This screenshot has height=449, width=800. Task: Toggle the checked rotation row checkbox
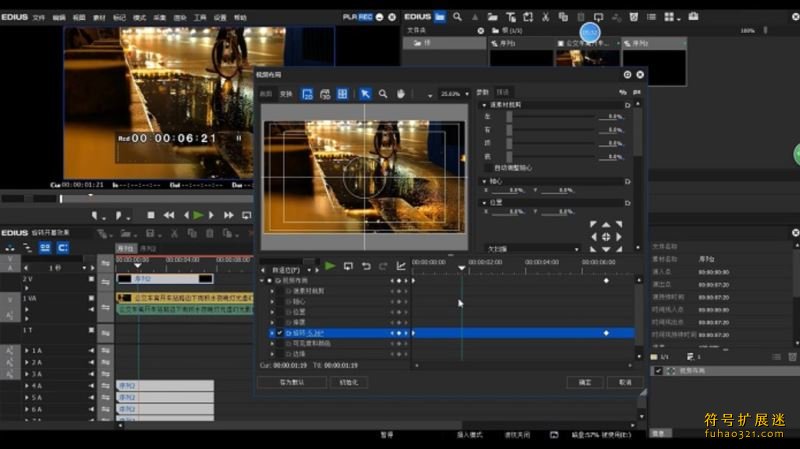280,333
